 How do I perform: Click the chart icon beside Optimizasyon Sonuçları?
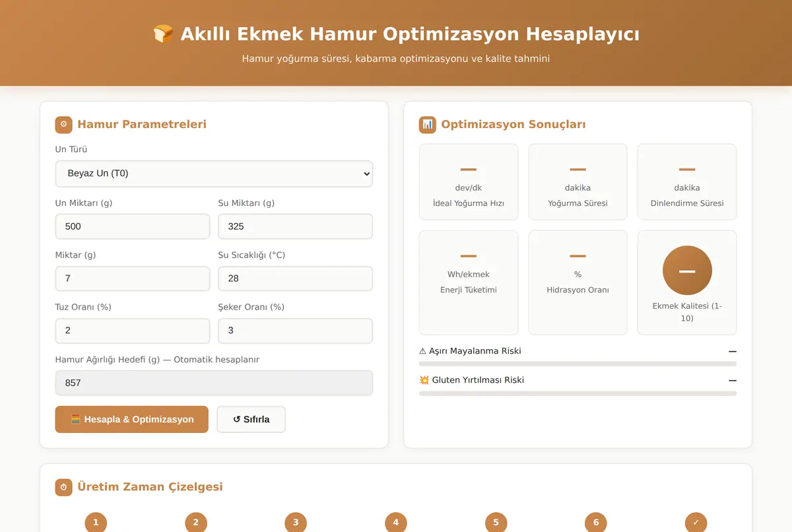[427, 124]
